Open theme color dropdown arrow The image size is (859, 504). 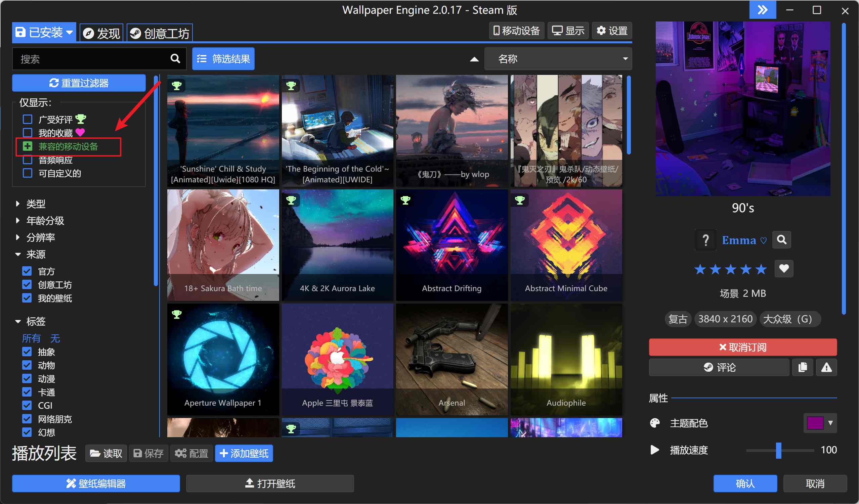830,423
